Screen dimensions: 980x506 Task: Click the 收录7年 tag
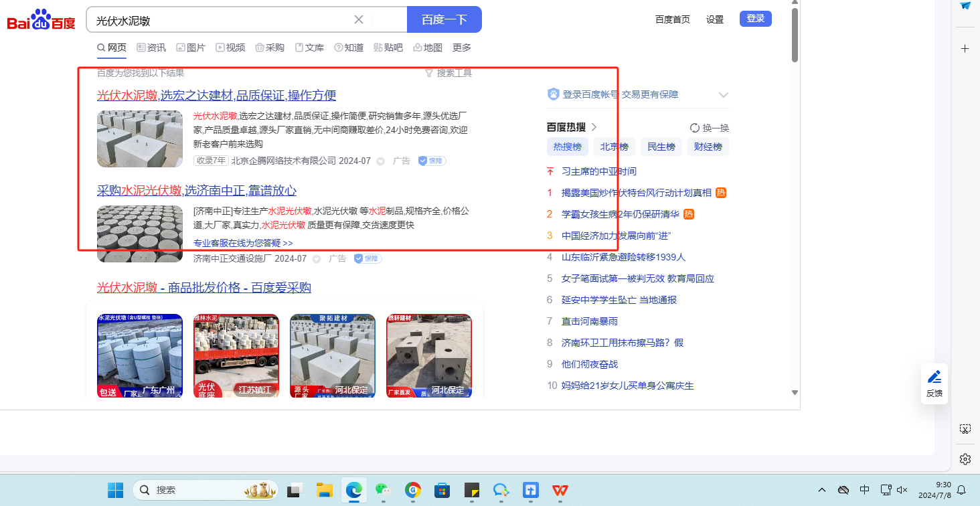[211, 161]
